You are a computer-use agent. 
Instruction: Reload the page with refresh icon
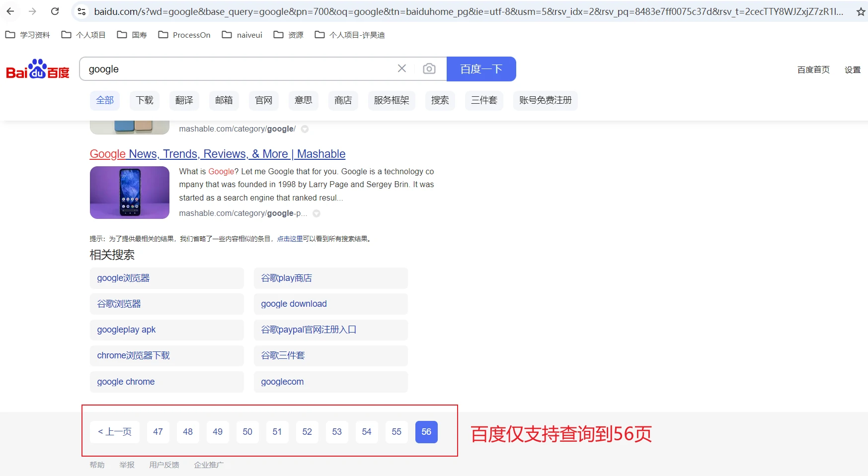pos(55,11)
